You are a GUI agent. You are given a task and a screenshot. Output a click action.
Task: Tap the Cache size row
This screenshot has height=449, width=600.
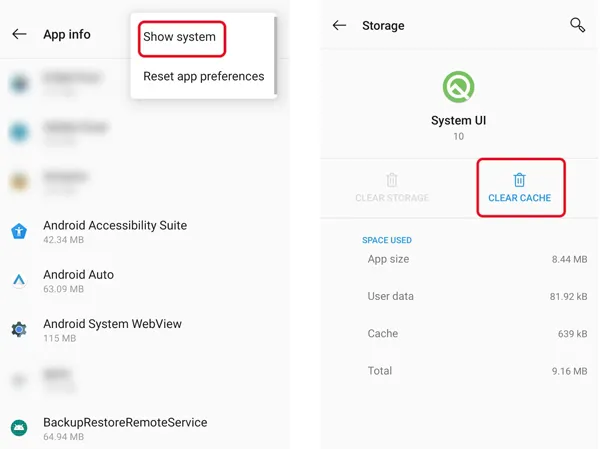click(x=477, y=333)
